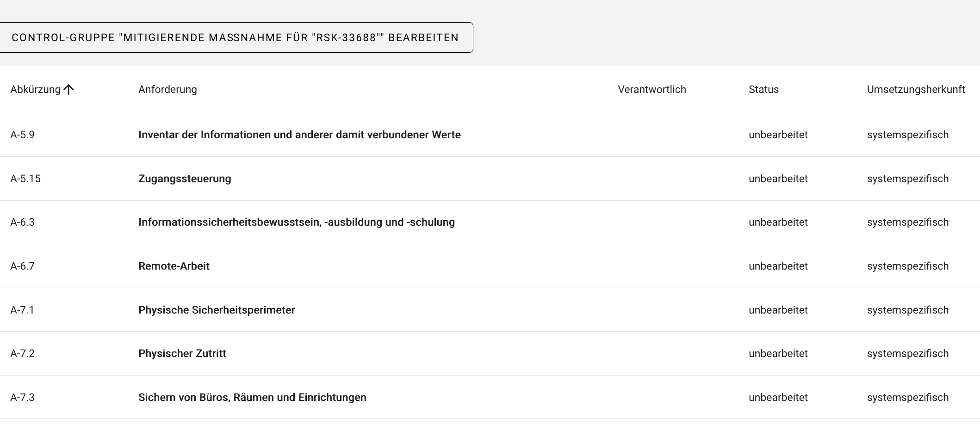Open requirement "Inventar der Informationen"
Image resolution: width=980 pixels, height=431 pixels.
click(299, 135)
